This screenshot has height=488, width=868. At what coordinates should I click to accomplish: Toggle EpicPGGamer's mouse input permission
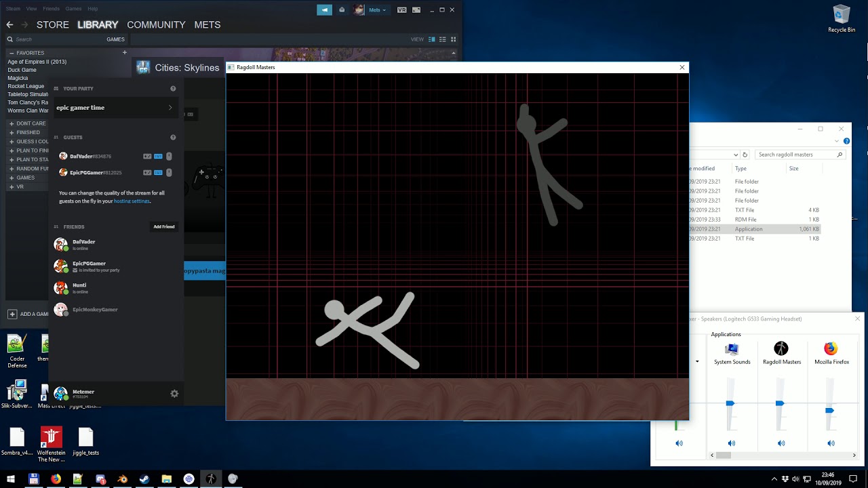click(169, 173)
